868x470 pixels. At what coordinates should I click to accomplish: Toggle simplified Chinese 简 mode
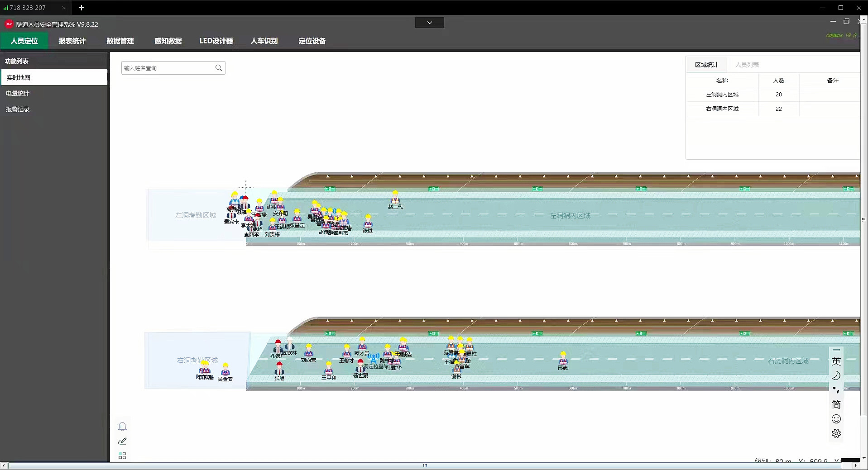[836, 404]
